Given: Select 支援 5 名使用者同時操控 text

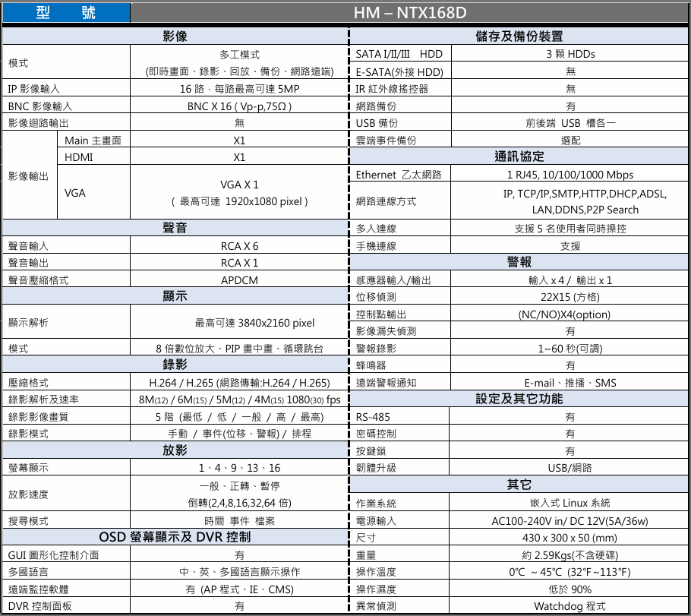Looking at the screenshot, I should click(570, 229).
